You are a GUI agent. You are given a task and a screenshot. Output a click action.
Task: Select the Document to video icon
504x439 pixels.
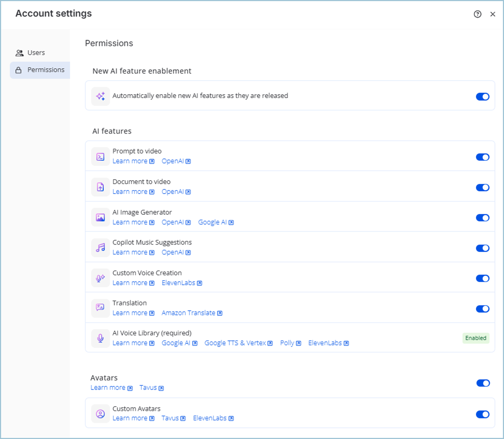click(100, 187)
